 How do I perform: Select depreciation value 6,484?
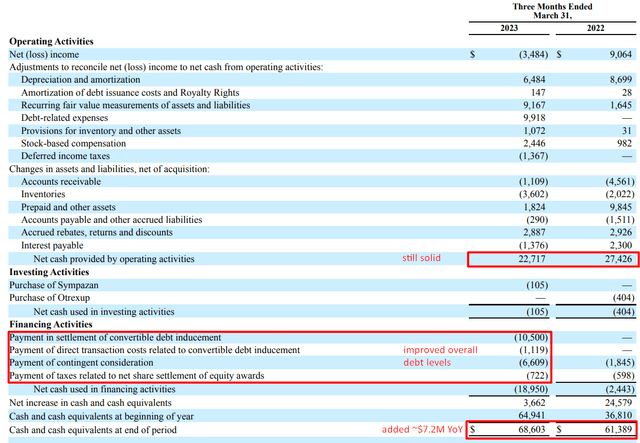pyautogui.click(x=534, y=80)
